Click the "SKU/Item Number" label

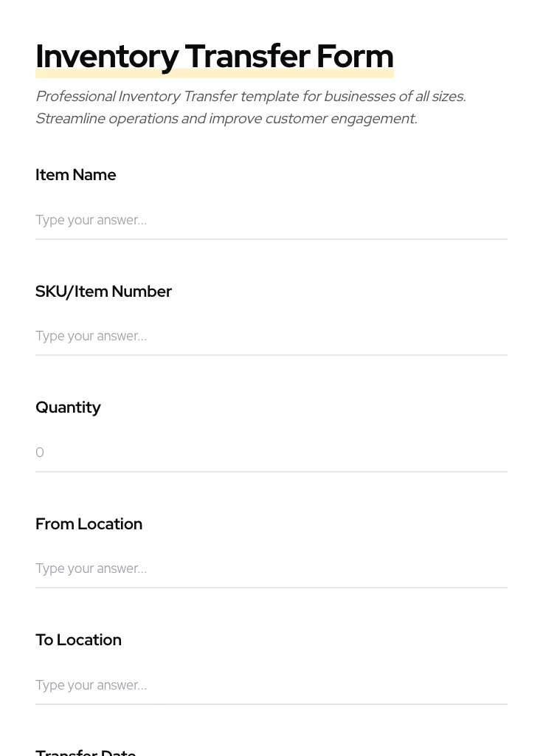click(x=103, y=292)
